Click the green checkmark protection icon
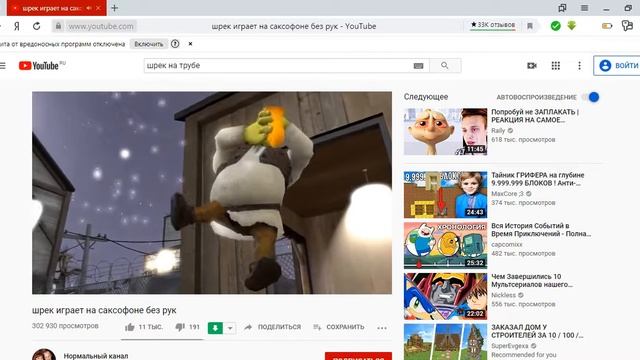 coord(556,26)
